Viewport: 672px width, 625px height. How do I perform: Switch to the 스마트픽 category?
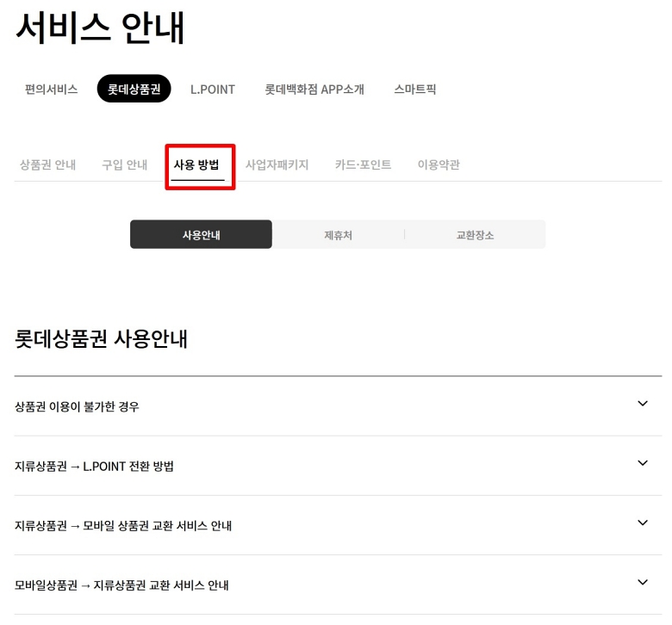pyautogui.click(x=415, y=90)
